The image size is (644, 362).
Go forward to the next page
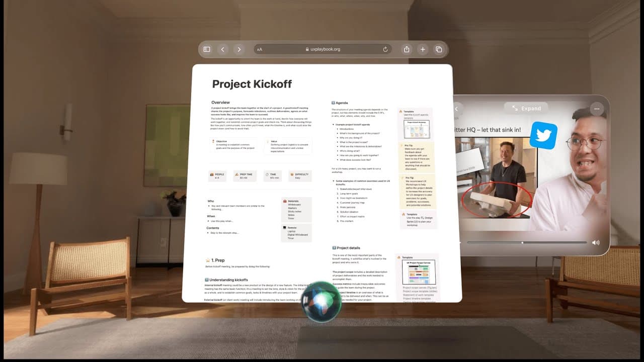point(239,49)
